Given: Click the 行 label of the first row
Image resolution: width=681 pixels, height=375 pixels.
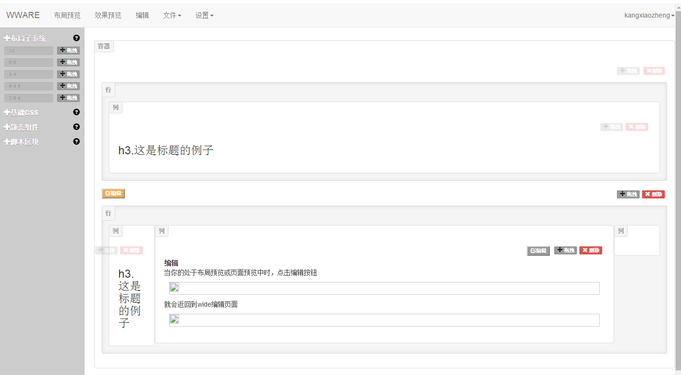Looking at the screenshot, I should pyautogui.click(x=108, y=90).
